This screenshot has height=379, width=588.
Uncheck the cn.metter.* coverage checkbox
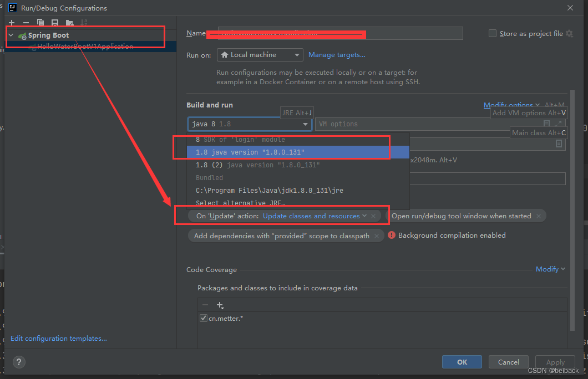click(203, 319)
